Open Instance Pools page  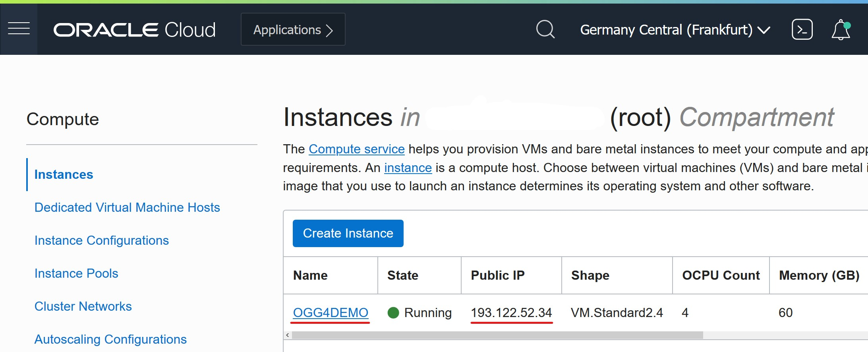coord(76,273)
